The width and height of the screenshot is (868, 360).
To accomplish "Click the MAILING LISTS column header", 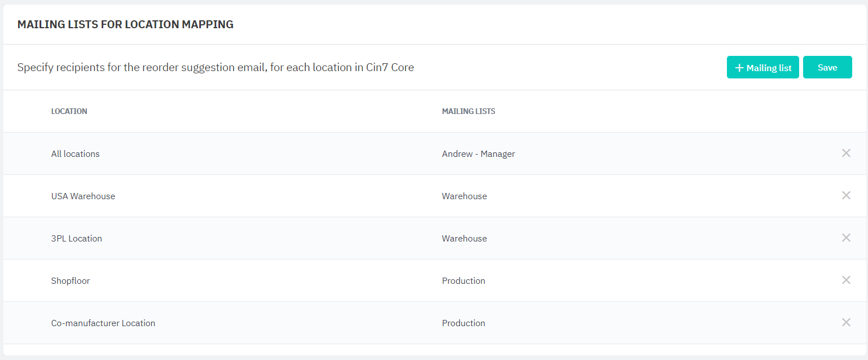I will pyautogui.click(x=468, y=111).
